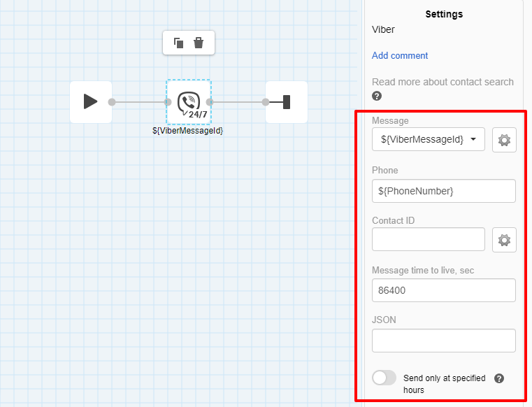Click the End block input connector dot
This screenshot has height=407, width=532.
point(266,102)
